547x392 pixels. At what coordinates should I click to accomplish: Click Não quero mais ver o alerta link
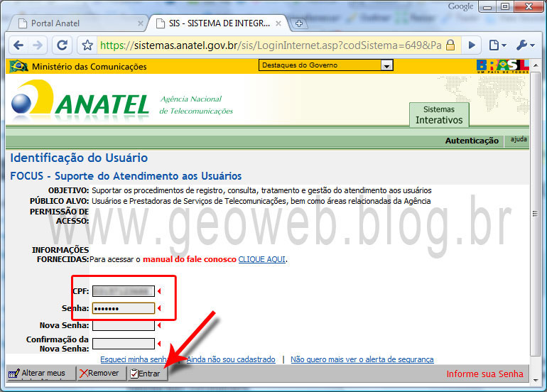point(362,359)
